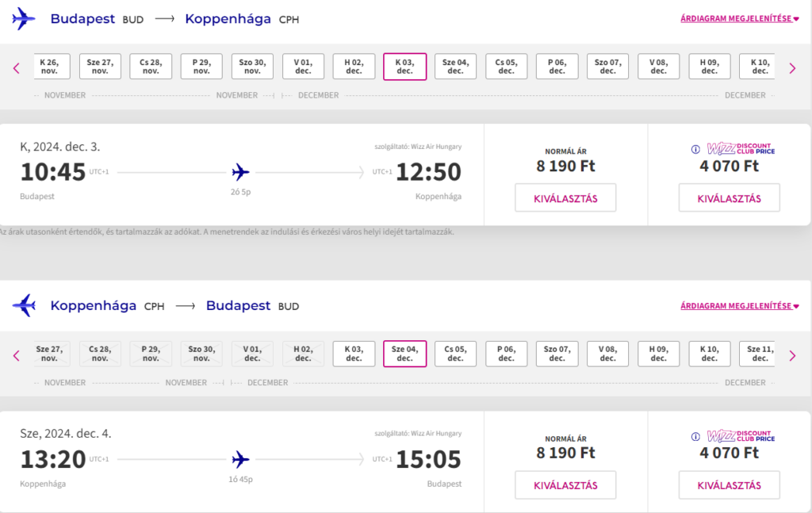Select outbound date H 02, dec.
The width and height of the screenshot is (812, 513).
(354, 67)
